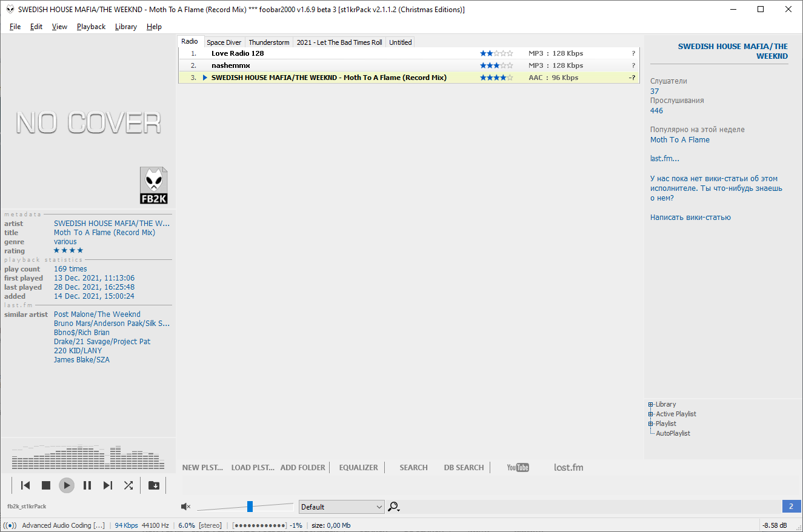This screenshot has height=532, width=803.
Task: Open the Edit menu
Action: click(x=36, y=27)
